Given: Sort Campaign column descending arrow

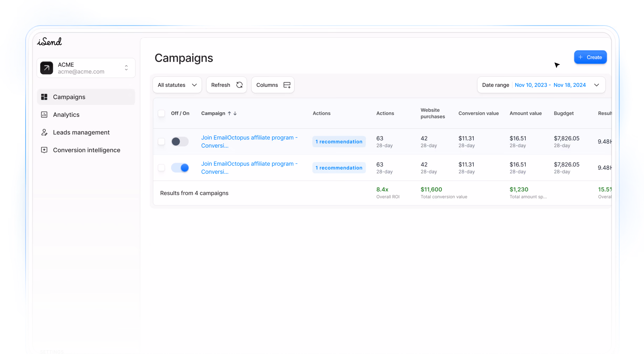Looking at the screenshot, I should (235, 113).
